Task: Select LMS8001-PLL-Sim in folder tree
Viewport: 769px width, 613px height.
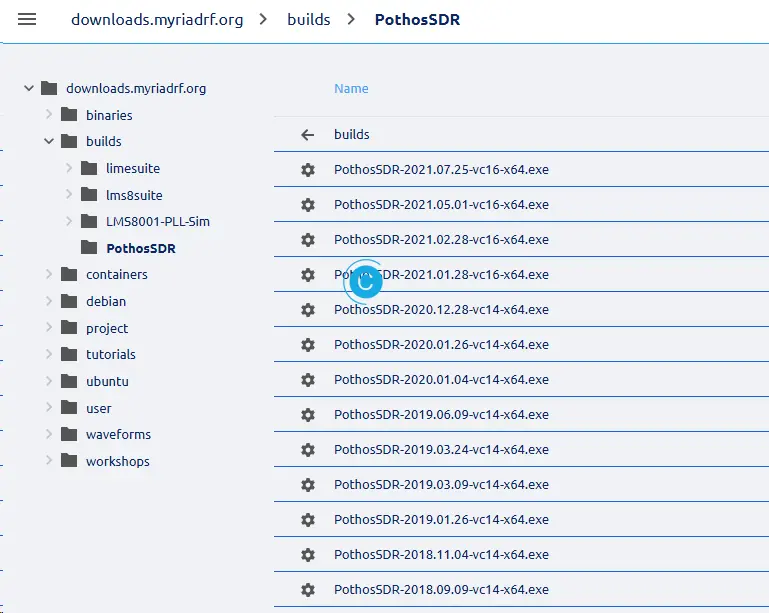Action: pos(157,222)
